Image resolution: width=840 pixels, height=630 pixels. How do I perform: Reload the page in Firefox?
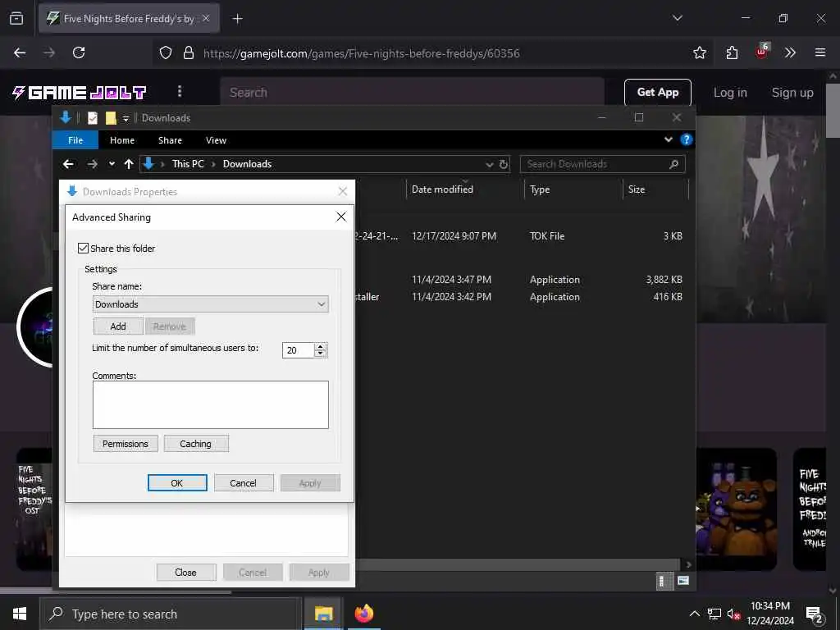point(79,52)
